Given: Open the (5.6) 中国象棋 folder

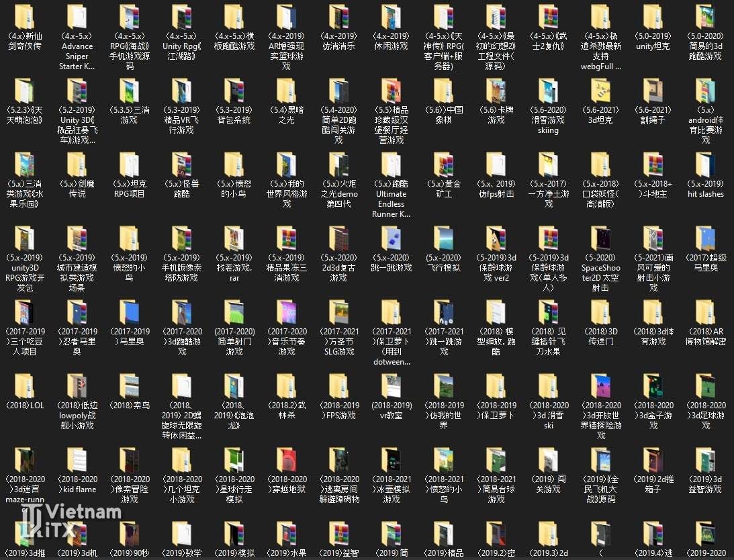Looking at the screenshot, I should click(444, 91).
